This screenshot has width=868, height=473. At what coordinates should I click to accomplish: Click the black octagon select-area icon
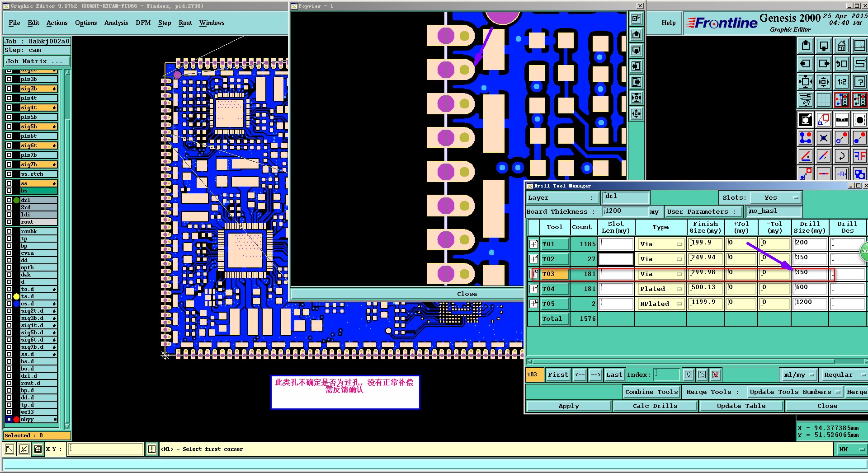tap(859, 120)
